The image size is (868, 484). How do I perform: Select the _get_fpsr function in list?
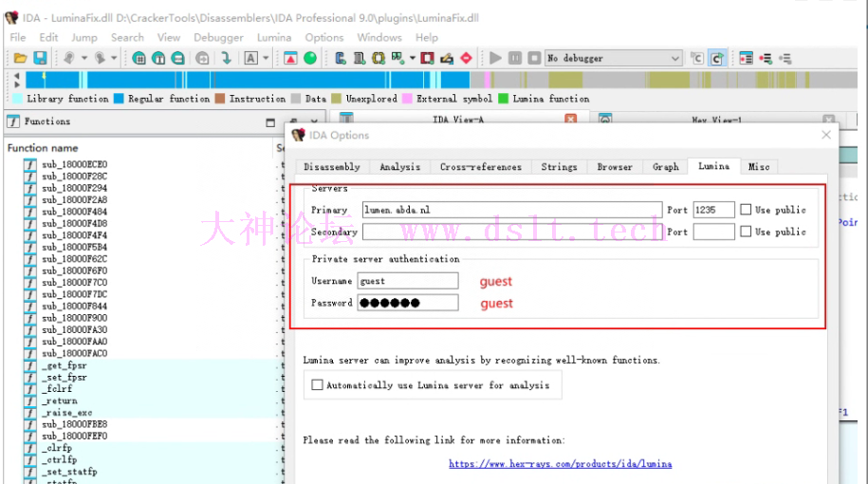click(65, 365)
